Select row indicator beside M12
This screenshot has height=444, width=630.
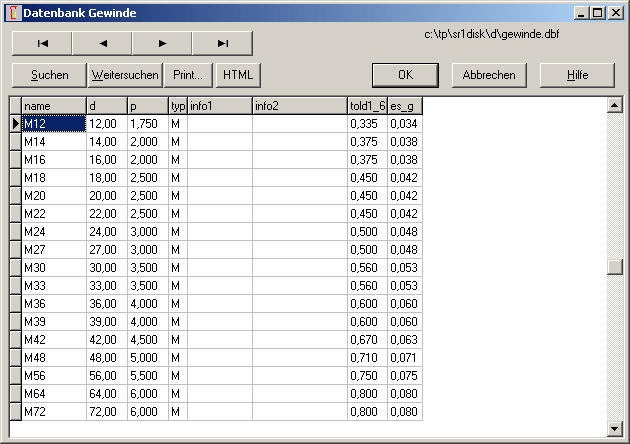(15, 123)
